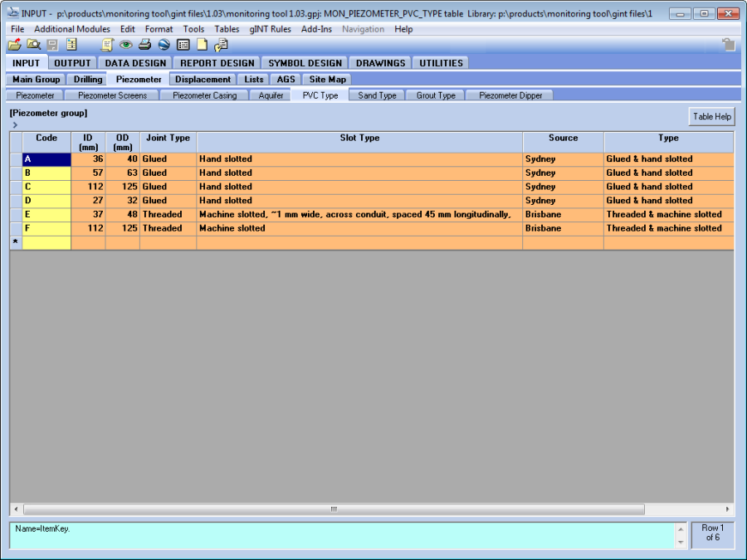Click the horizontal scrollbar right arrow
Image resolution: width=747 pixels, height=560 pixels.
[x=728, y=509]
